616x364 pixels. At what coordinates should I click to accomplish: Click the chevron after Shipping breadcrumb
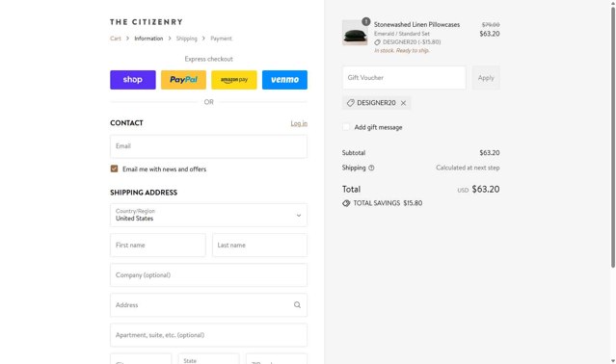(204, 39)
